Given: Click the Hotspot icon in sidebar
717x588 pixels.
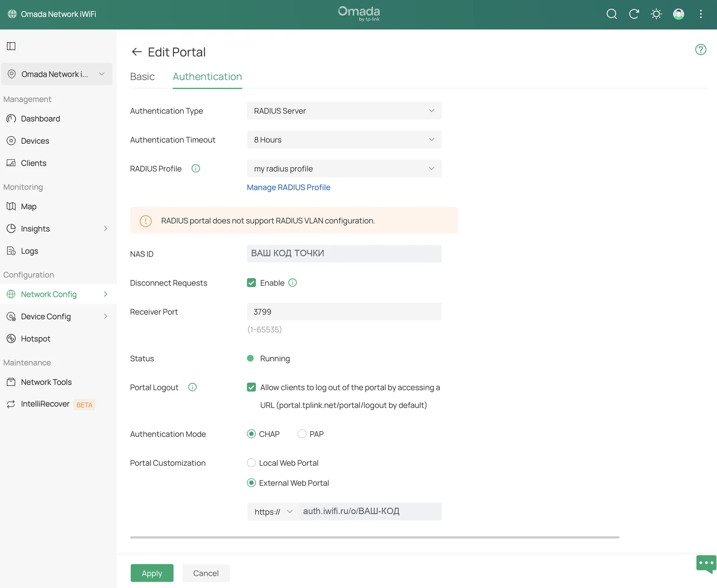Looking at the screenshot, I should [11, 339].
